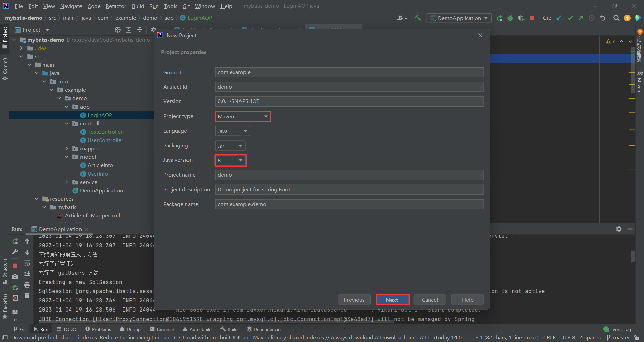Commit changes with Git checkmark icon
Image resolution: width=644 pixels, height=342 pixels.
570,18
